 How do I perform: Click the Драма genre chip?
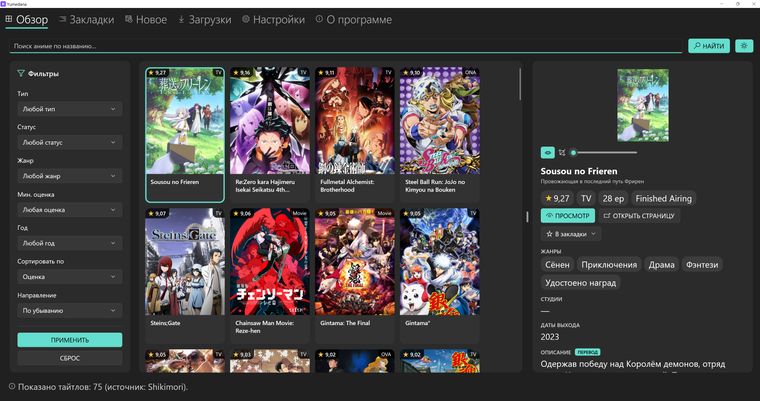click(x=662, y=265)
